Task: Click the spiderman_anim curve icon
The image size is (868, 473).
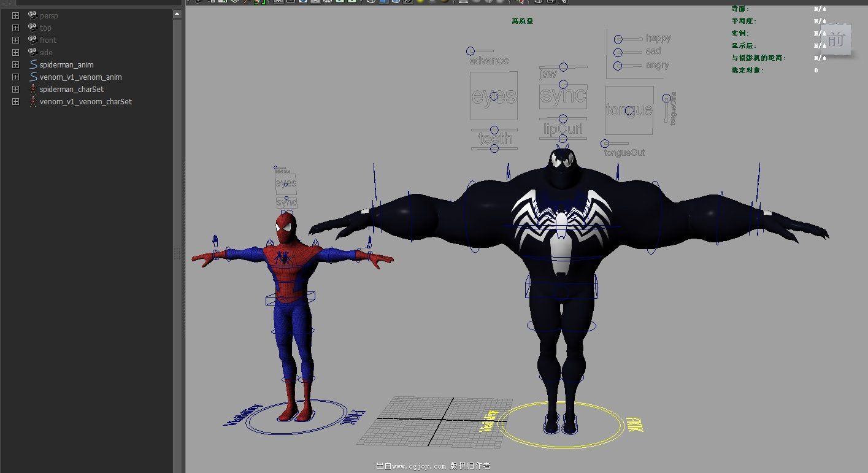Action: tap(33, 64)
